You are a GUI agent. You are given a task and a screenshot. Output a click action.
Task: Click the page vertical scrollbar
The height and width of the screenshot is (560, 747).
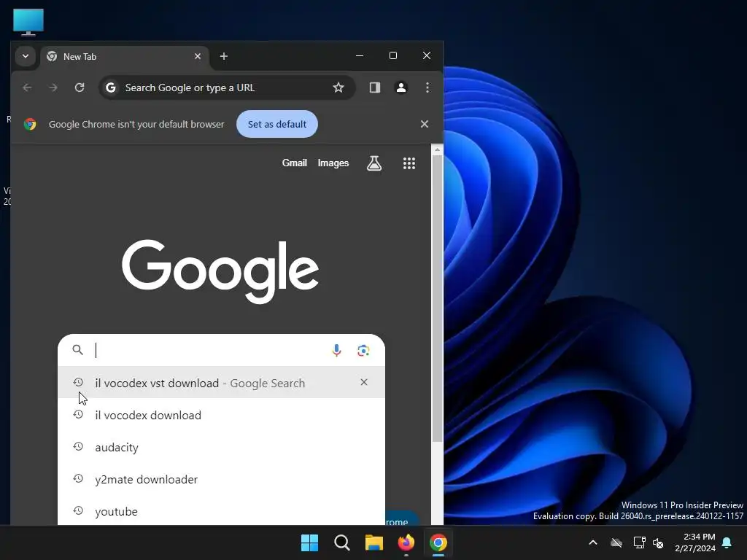click(x=437, y=298)
